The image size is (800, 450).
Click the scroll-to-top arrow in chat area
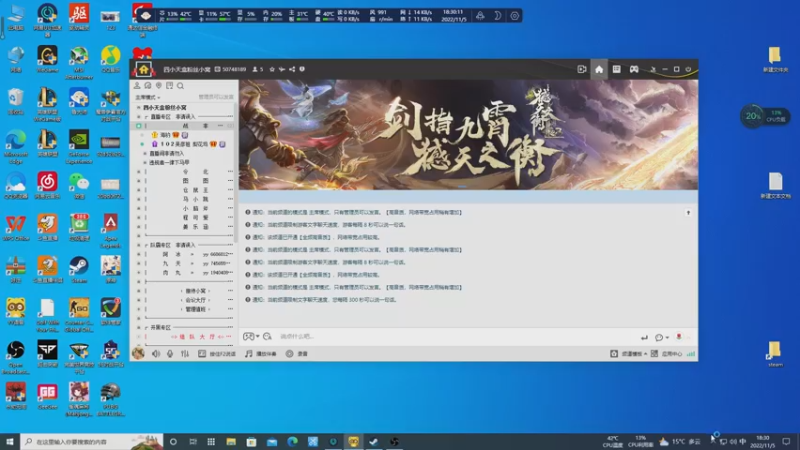point(688,212)
